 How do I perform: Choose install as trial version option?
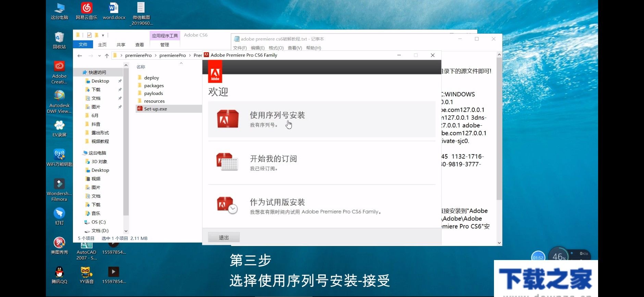[322, 206]
